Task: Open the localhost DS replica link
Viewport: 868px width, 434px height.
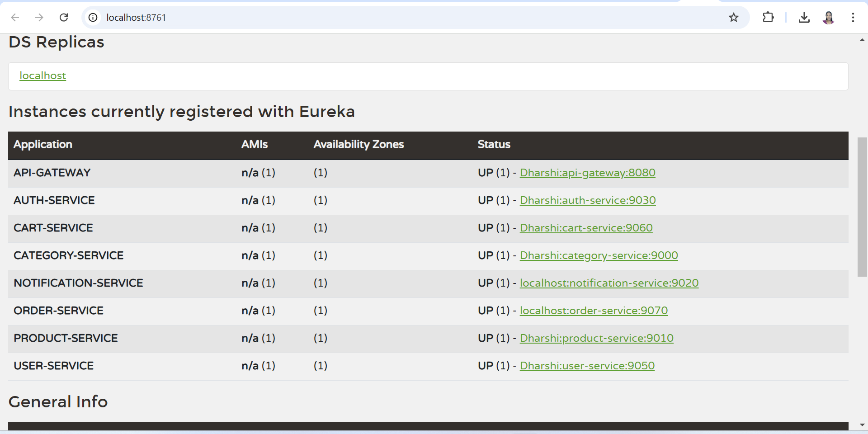Action: (42, 75)
